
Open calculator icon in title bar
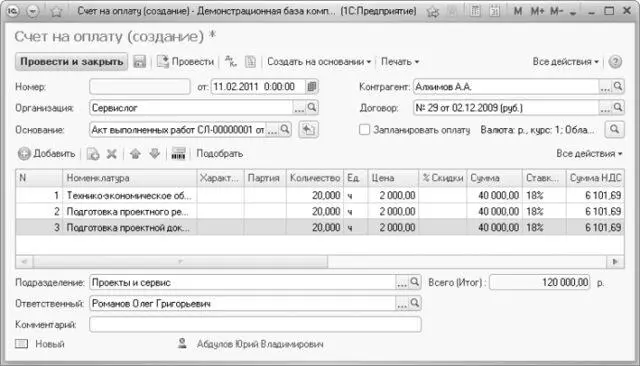(475, 11)
